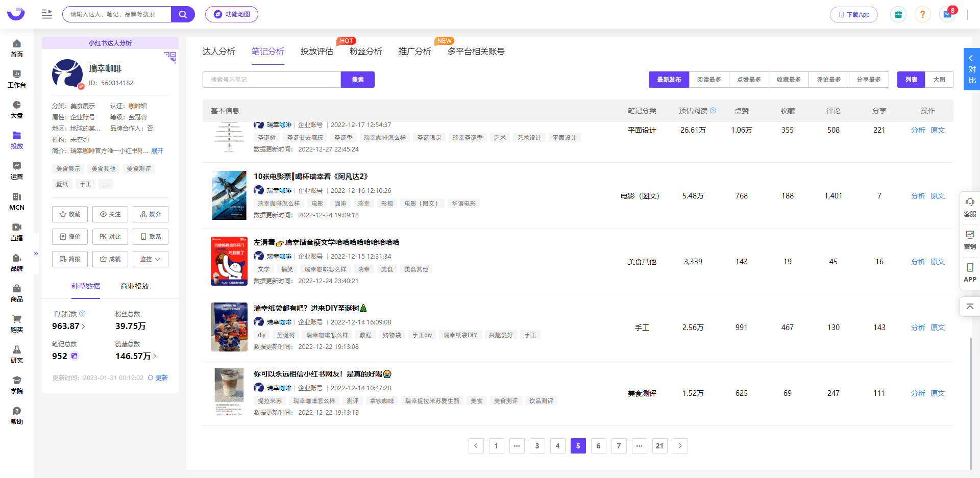This screenshot has height=478, width=980.
Task: Open the question mark help icon
Action: (x=922, y=14)
